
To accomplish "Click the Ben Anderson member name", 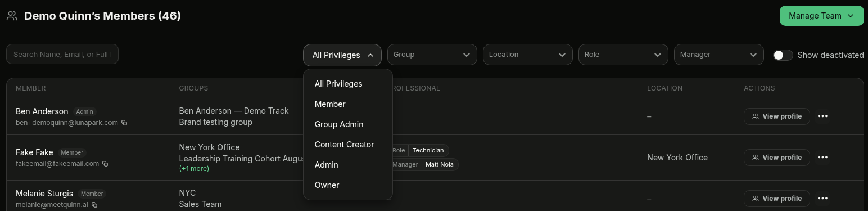I will point(42,111).
